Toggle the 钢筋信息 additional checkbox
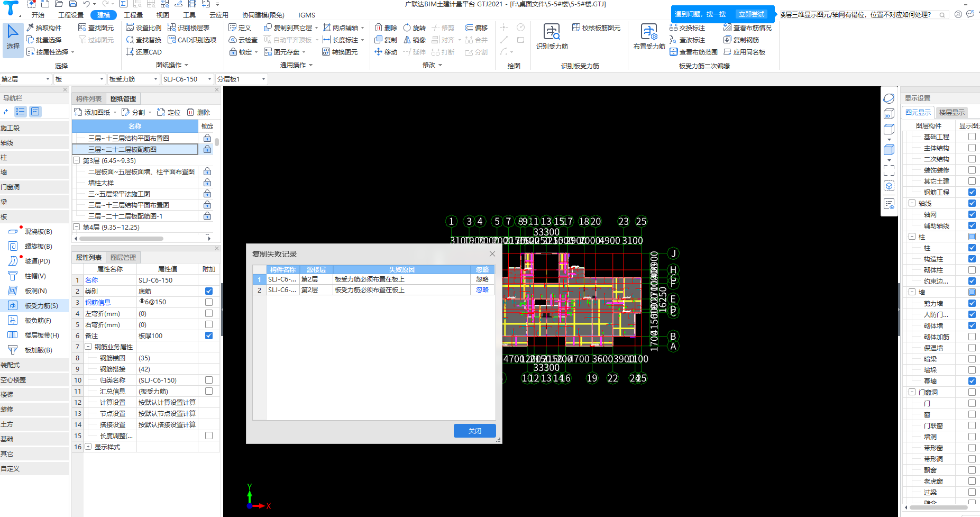 (209, 302)
